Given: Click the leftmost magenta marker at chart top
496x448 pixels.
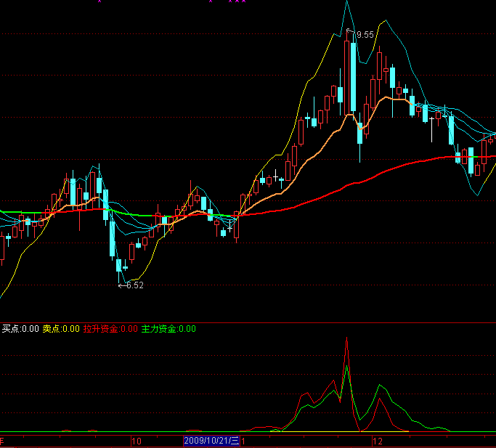Looking at the screenshot, I should [99, 1].
